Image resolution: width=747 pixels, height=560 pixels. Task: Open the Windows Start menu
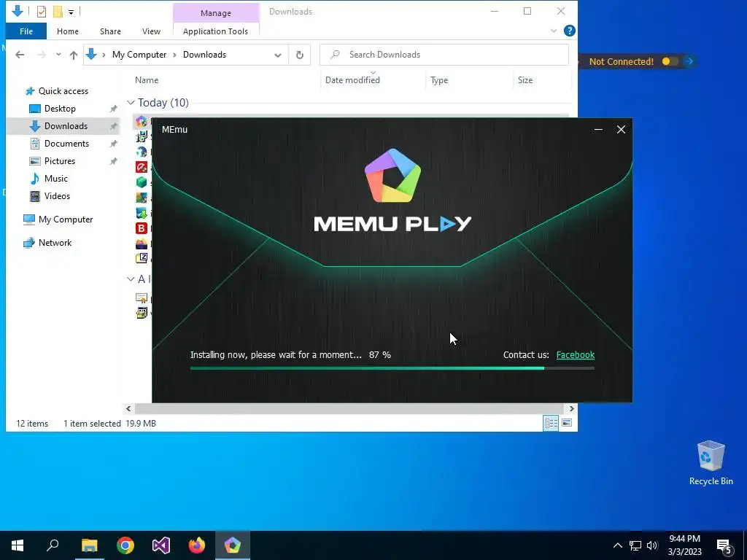pos(18,545)
